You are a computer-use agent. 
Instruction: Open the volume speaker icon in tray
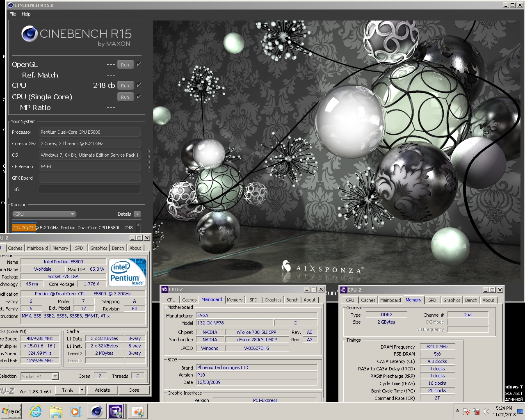pyautogui.click(x=486, y=411)
